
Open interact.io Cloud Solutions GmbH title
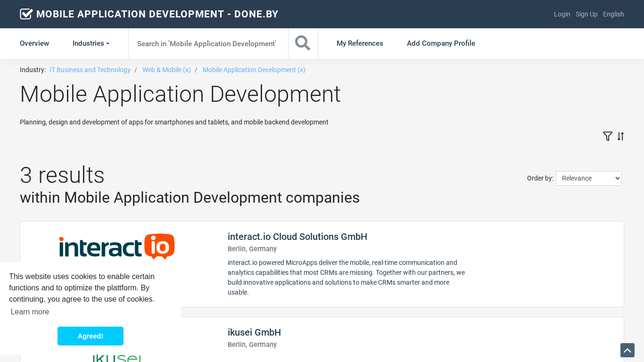[297, 237]
